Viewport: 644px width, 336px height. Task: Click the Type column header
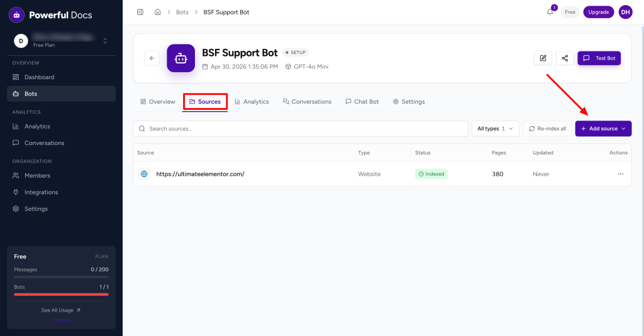coord(364,153)
